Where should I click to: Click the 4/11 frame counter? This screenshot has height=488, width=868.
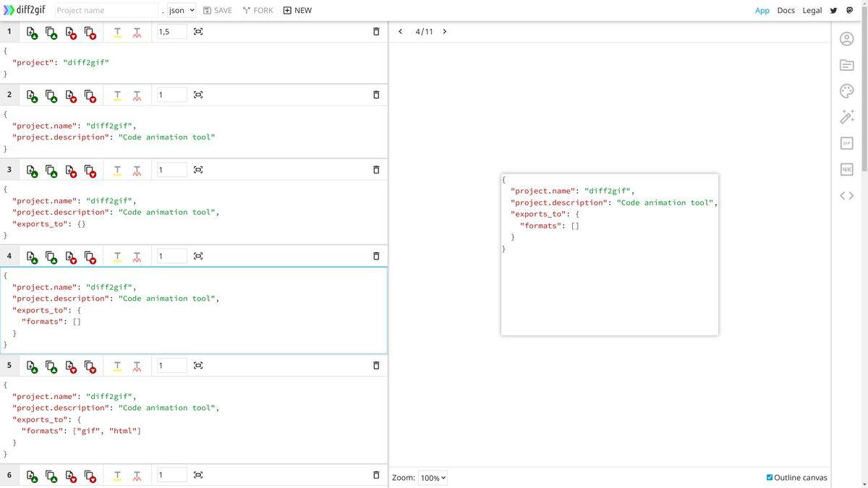pos(424,32)
